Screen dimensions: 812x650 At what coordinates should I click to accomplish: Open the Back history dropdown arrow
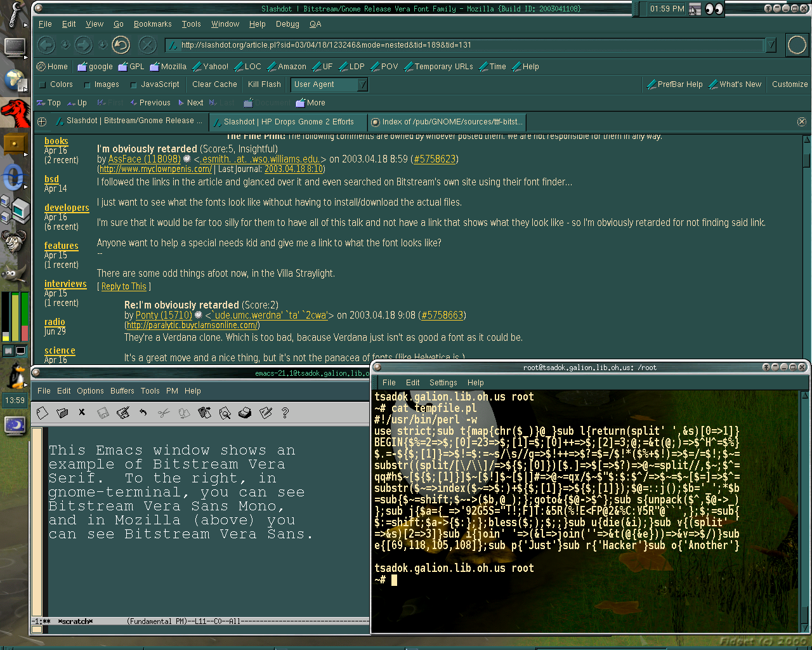65,44
